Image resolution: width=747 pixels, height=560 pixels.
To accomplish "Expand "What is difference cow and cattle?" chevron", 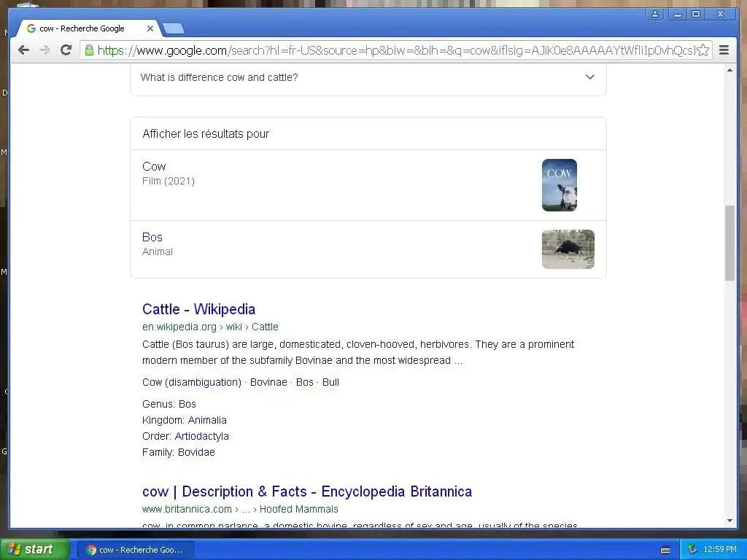I will pyautogui.click(x=589, y=77).
